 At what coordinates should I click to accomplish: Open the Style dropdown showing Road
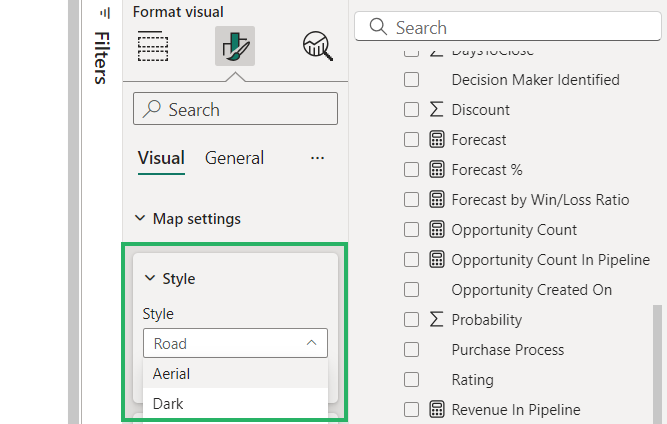235,343
